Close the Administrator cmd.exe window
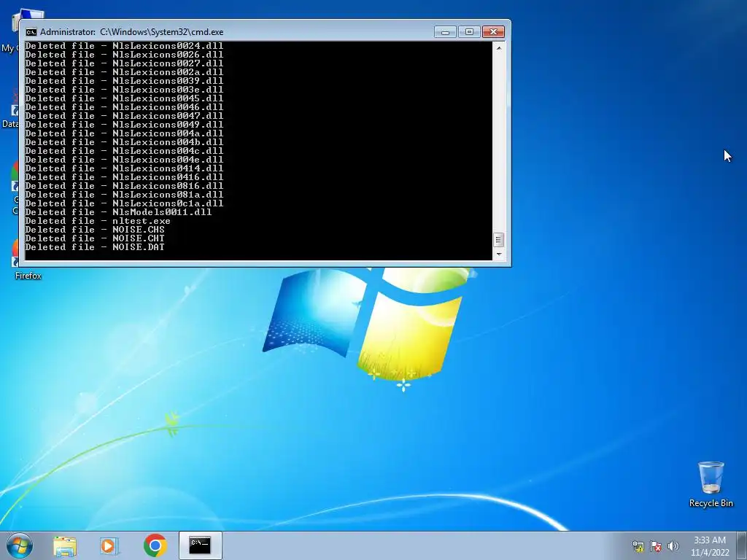This screenshot has width=747, height=560. tap(493, 32)
